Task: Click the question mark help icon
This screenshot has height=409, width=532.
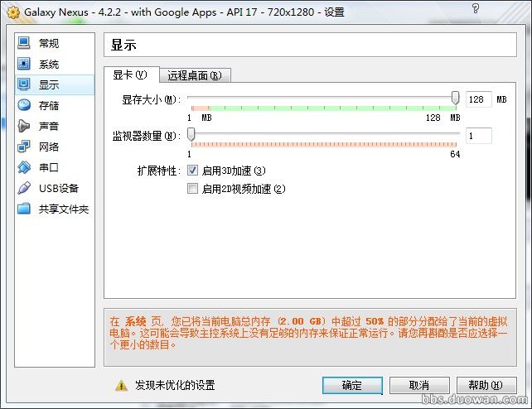Action: (x=476, y=8)
